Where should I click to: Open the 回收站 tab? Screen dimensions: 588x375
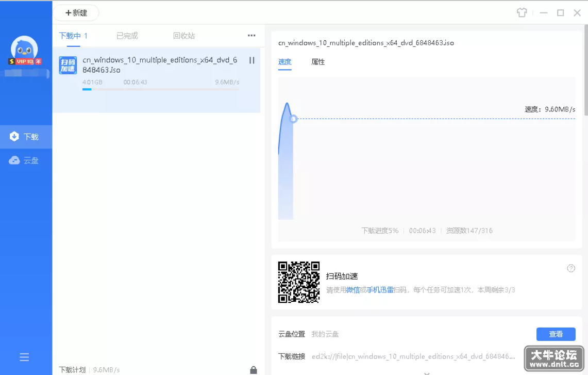[x=184, y=36]
